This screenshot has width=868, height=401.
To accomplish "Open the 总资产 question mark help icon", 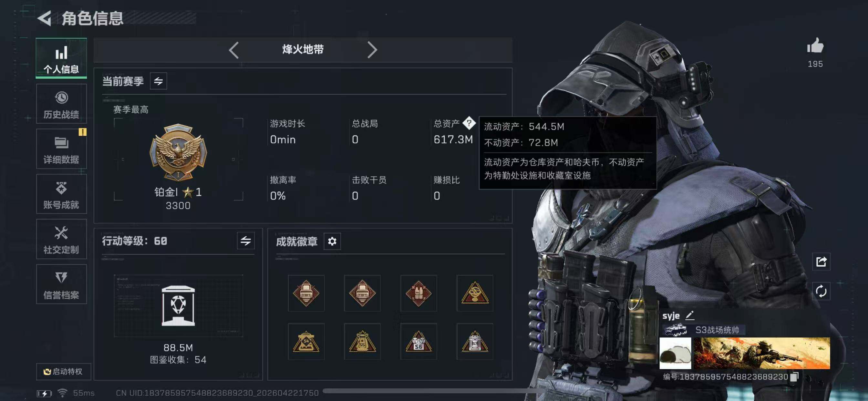I will pos(469,123).
